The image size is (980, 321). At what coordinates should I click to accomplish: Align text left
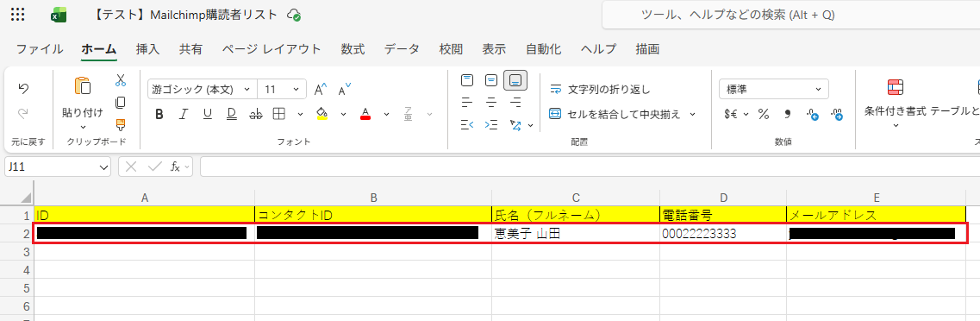pyautogui.click(x=467, y=102)
